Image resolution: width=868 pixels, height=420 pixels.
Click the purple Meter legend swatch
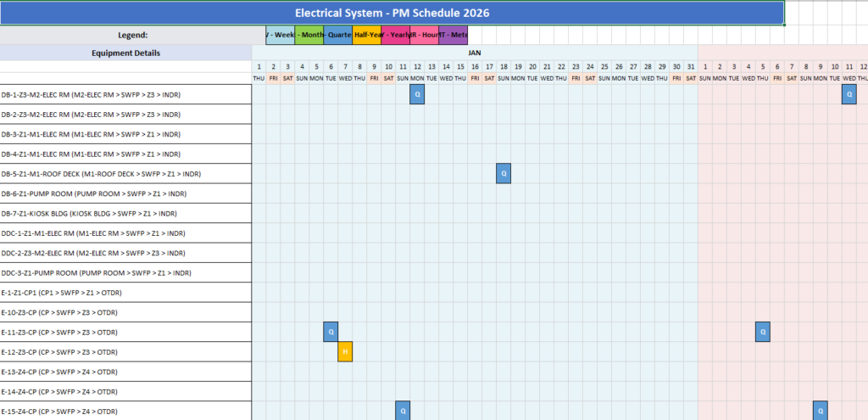(453, 35)
